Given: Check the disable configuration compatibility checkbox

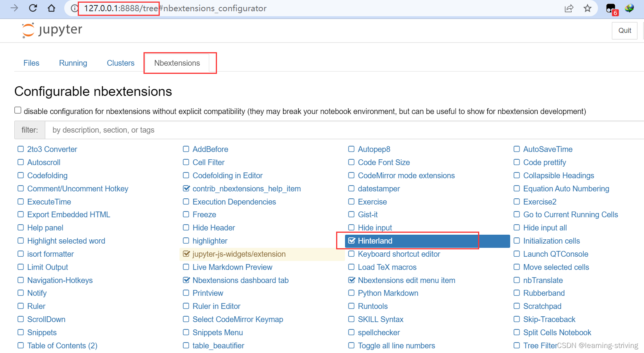Looking at the screenshot, I should tap(18, 110).
